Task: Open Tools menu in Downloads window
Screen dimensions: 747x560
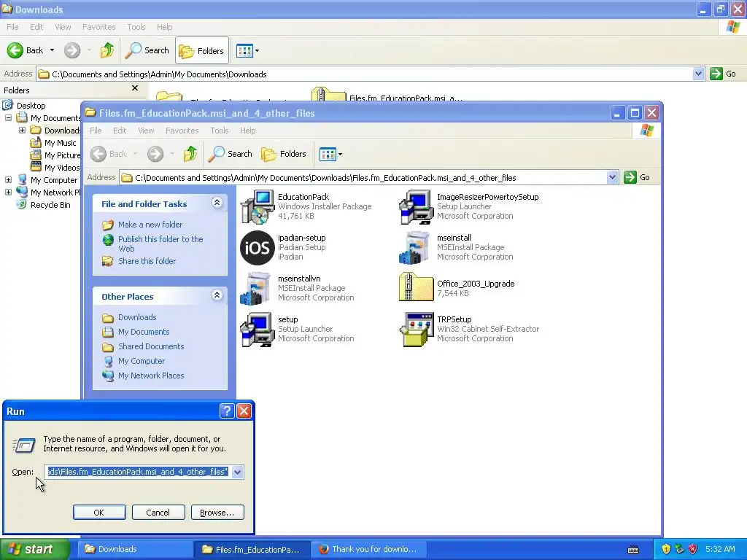Action: [136, 27]
